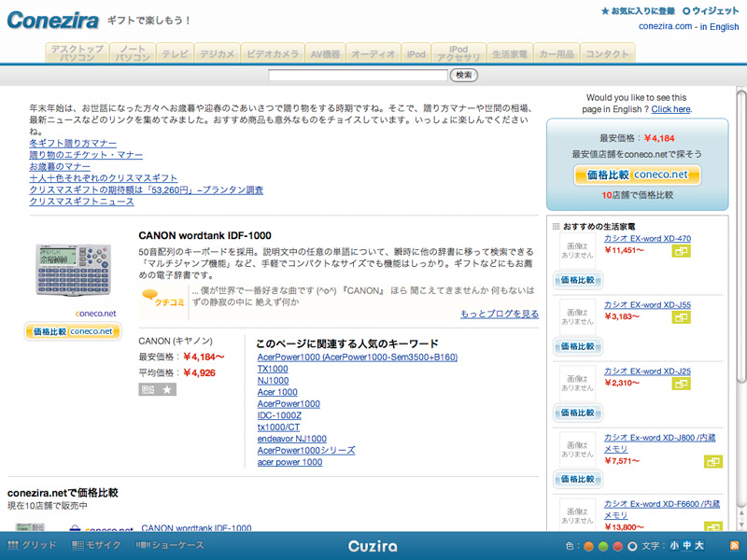Click the RSS feed icon in bottom bar

coord(735,545)
